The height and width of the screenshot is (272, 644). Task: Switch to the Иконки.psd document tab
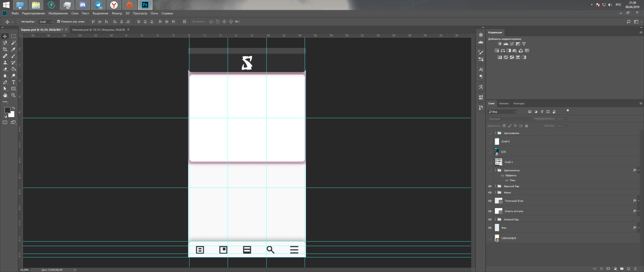pos(98,30)
